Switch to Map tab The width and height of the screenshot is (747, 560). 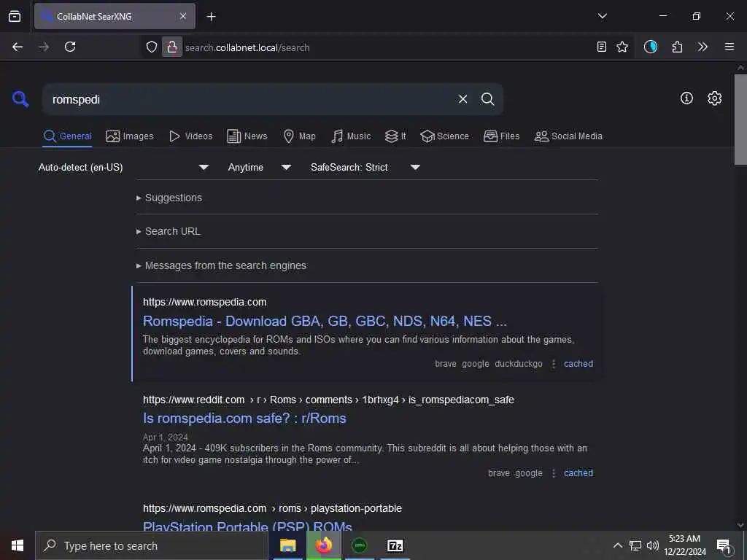[x=299, y=136]
